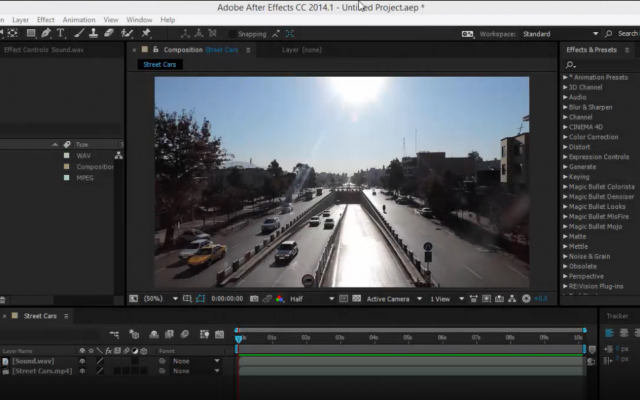
Task: Toggle composition viewer lock icon
Action: [x=156, y=49]
